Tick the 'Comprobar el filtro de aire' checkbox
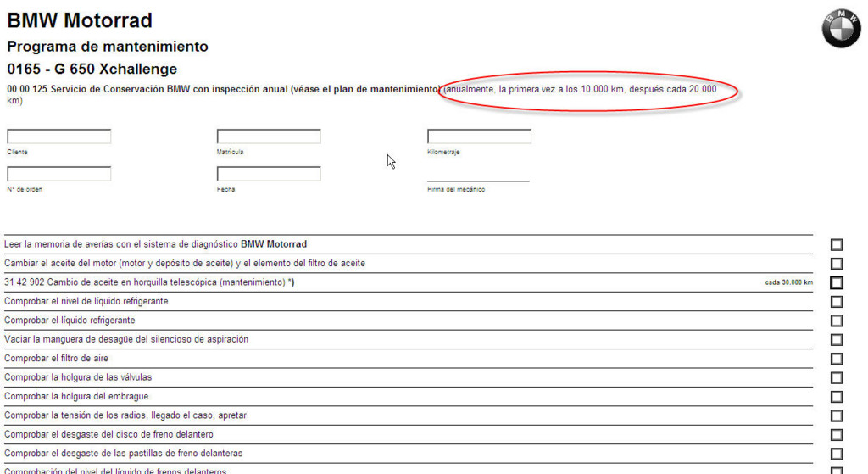This screenshot has width=868, height=474. click(837, 359)
